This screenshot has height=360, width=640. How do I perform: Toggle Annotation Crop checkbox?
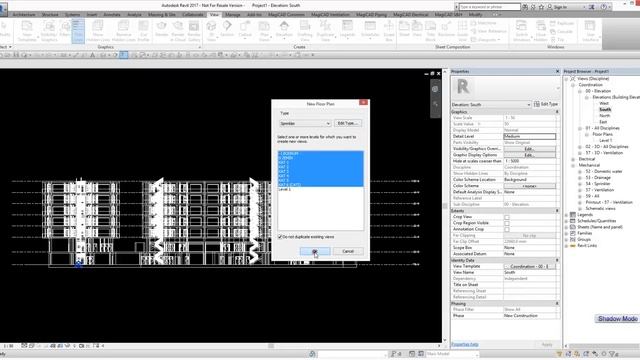click(x=507, y=229)
